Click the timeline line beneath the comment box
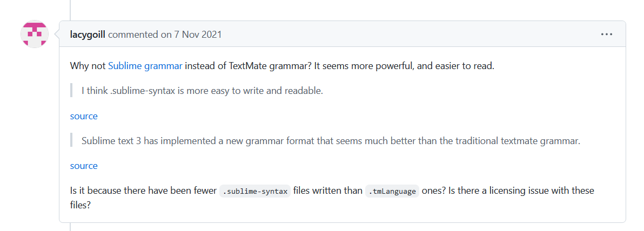Screen dimensions: 644x231 point(70,227)
